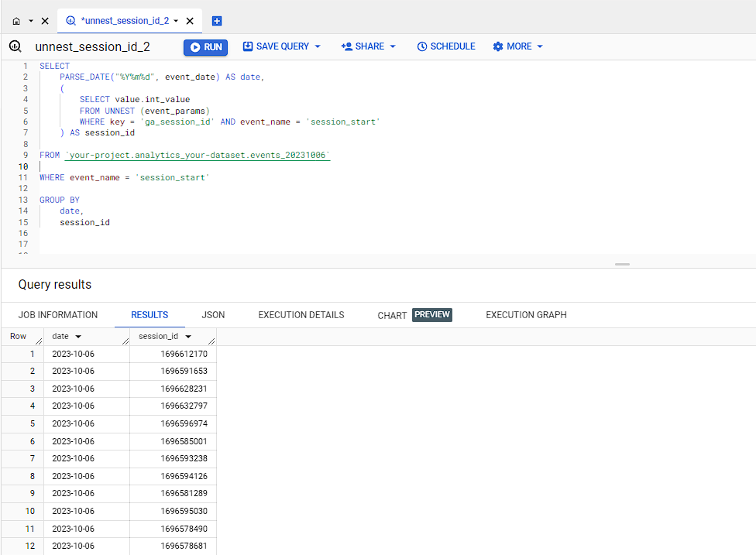Click the session_id column resize handle
This screenshot has width=756, height=555.
[x=211, y=341]
